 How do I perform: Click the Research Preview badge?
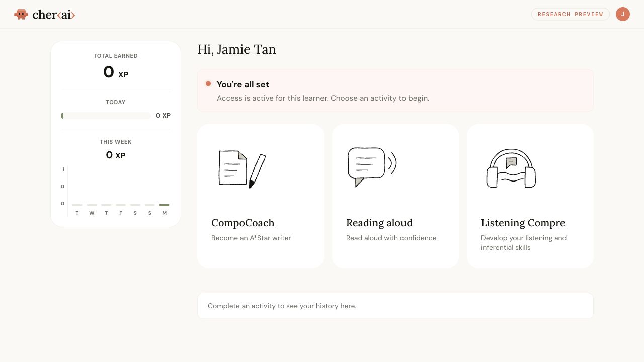(x=571, y=14)
